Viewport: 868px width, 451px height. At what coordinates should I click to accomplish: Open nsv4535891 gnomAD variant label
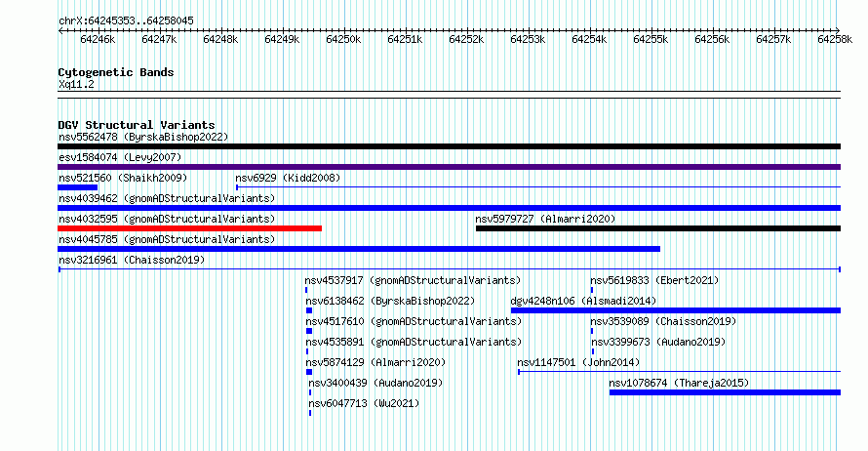[414, 342]
